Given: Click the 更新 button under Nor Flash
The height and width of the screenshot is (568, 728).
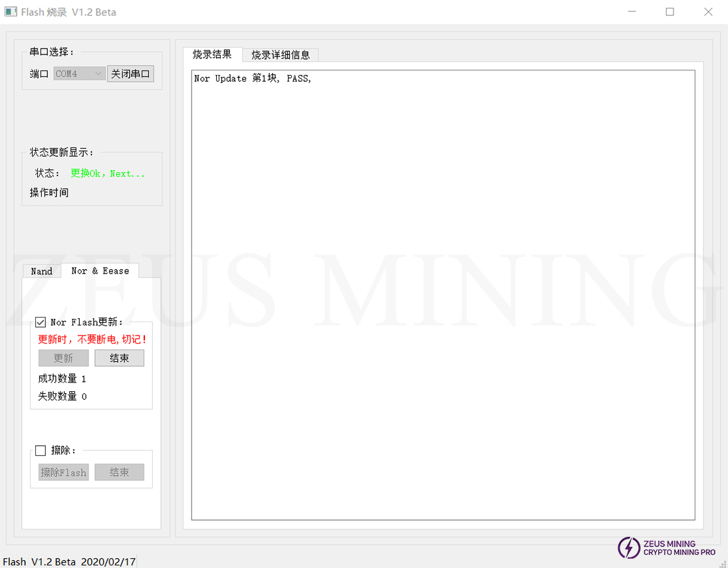Looking at the screenshot, I should (63, 358).
